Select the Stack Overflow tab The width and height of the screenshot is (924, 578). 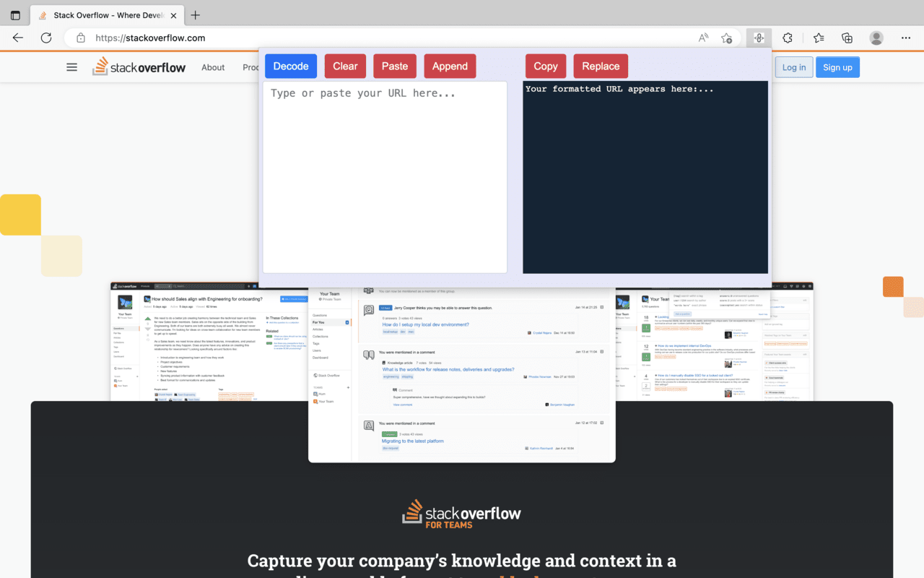(x=107, y=15)
